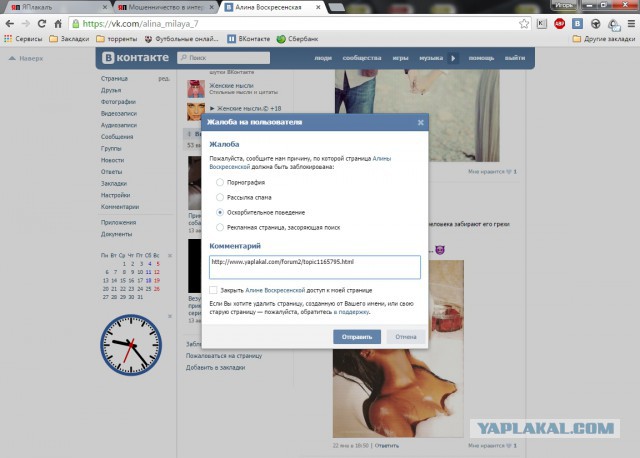Switch to Мошенничество в интернете tab
640x458 pixels.
167,7
